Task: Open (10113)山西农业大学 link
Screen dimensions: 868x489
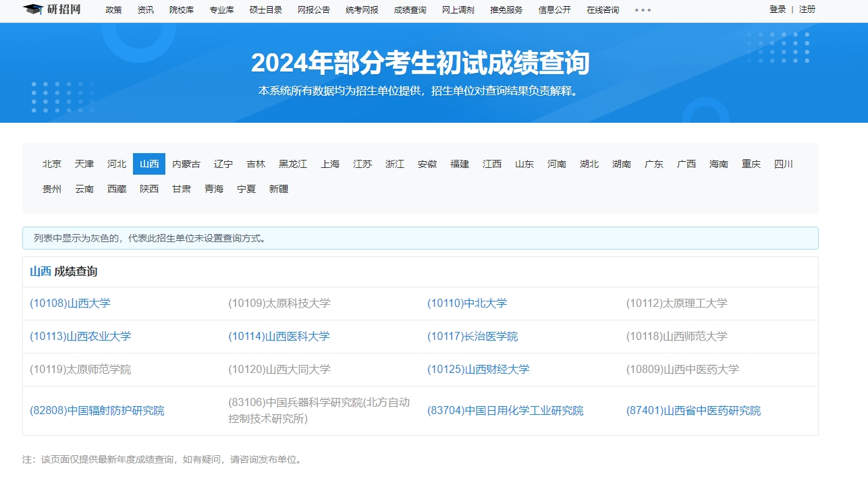Action: click(80, 337)
